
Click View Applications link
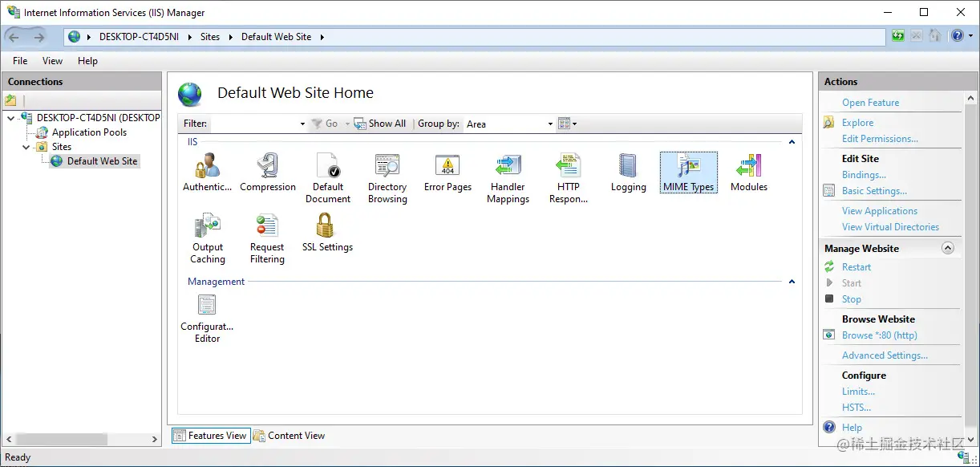click(879, 211)
